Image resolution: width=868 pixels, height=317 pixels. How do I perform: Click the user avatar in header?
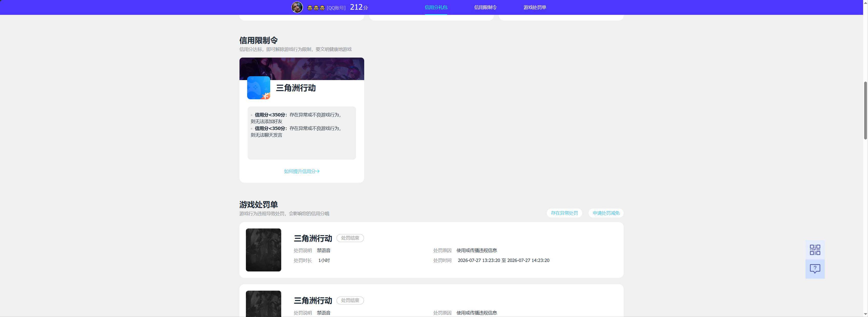click(x=297, y=7)
